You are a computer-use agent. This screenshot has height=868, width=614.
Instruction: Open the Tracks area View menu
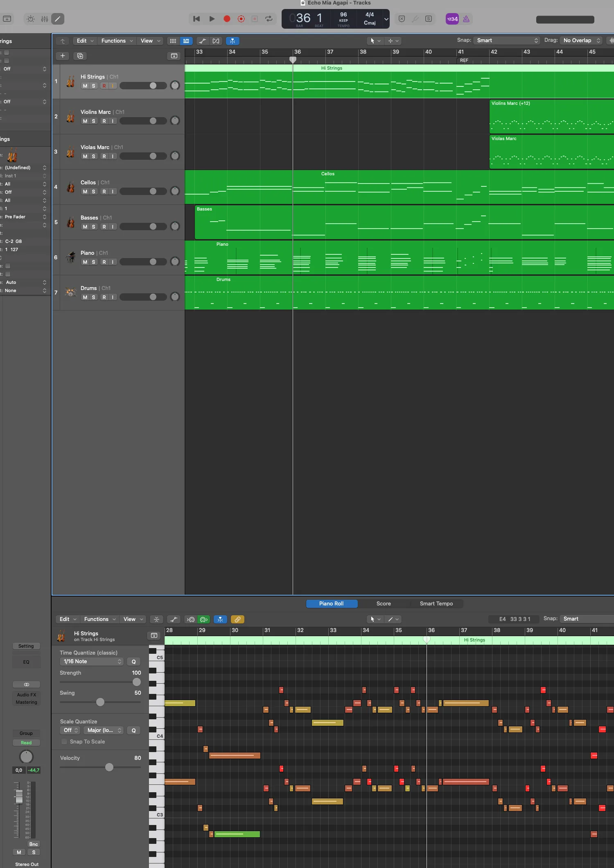150,41
